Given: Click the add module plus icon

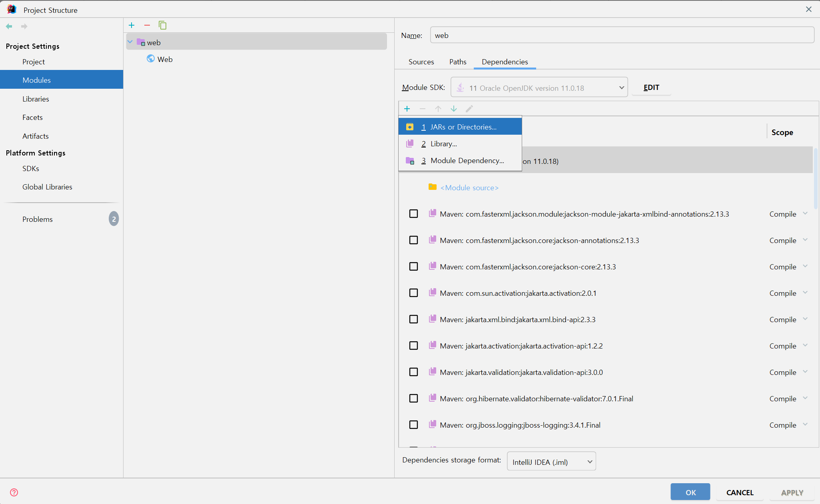Looking at the screenshot, I should pos(132,25).
